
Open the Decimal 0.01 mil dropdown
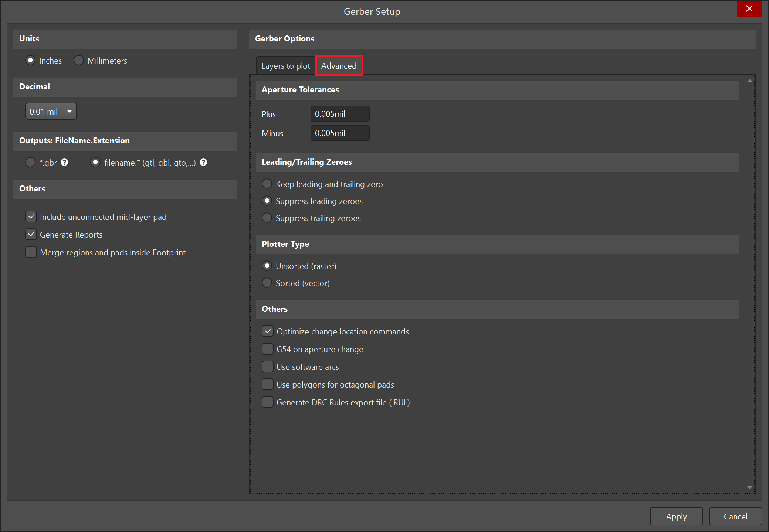pos(51,112)
